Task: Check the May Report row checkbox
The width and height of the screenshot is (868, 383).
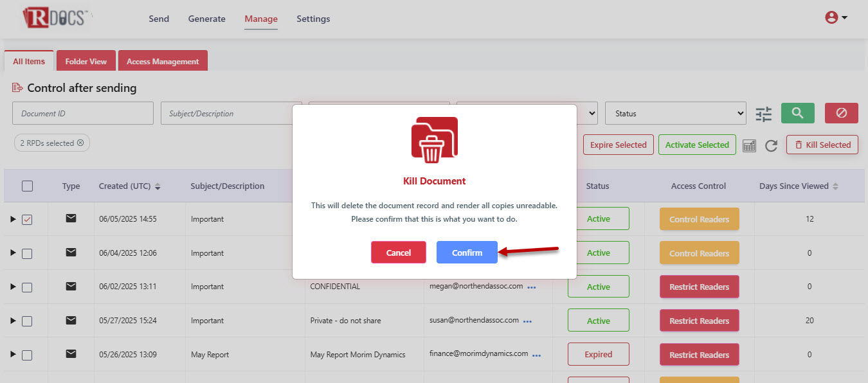Action: (x=27, y=355)
